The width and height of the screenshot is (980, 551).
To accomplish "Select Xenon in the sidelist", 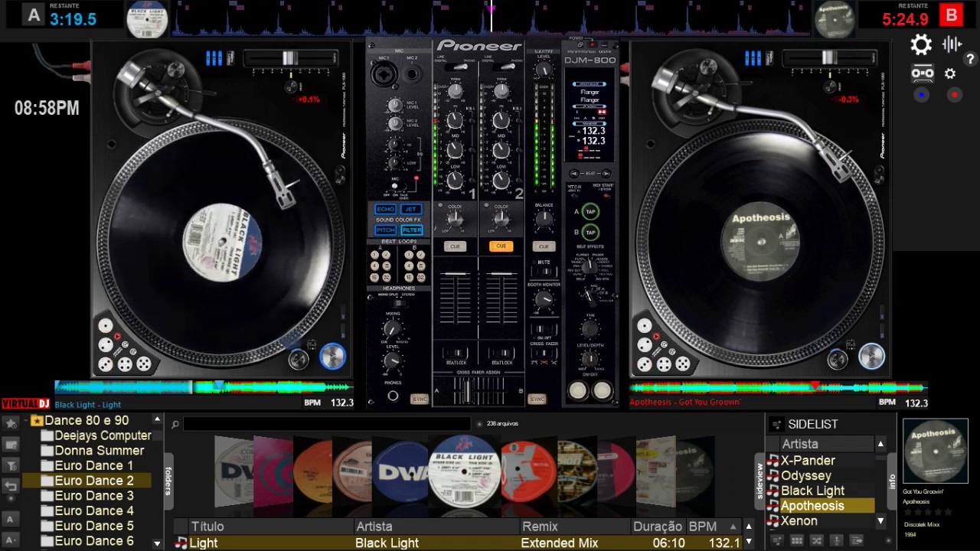I will (x=799, y=521).
